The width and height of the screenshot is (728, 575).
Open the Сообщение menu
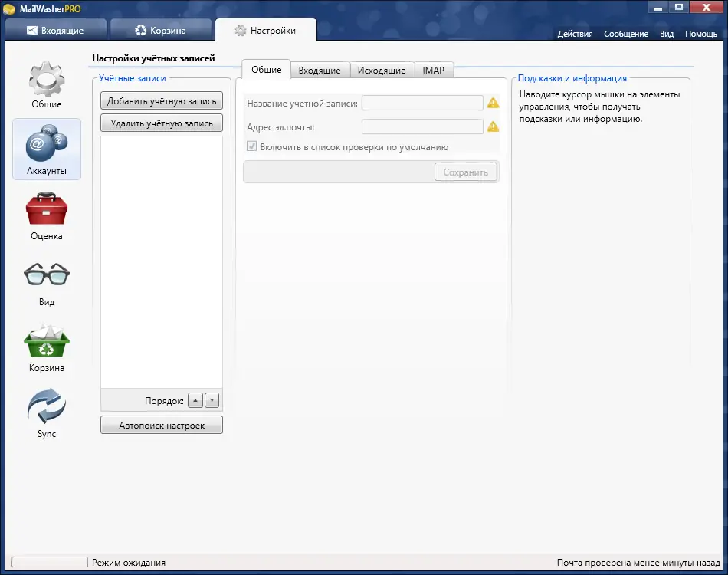pos(626,34)
